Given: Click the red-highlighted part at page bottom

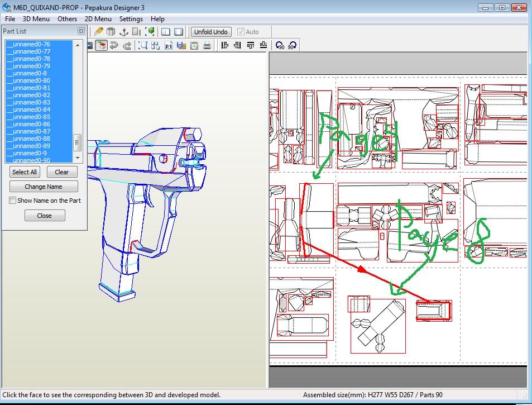Looking at the screenshot, I should point(434,311).
